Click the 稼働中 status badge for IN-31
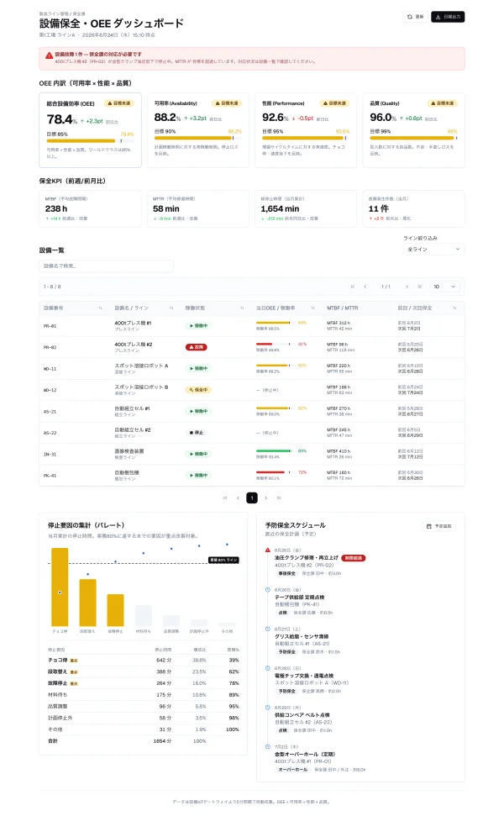 [x=198, y=455]
